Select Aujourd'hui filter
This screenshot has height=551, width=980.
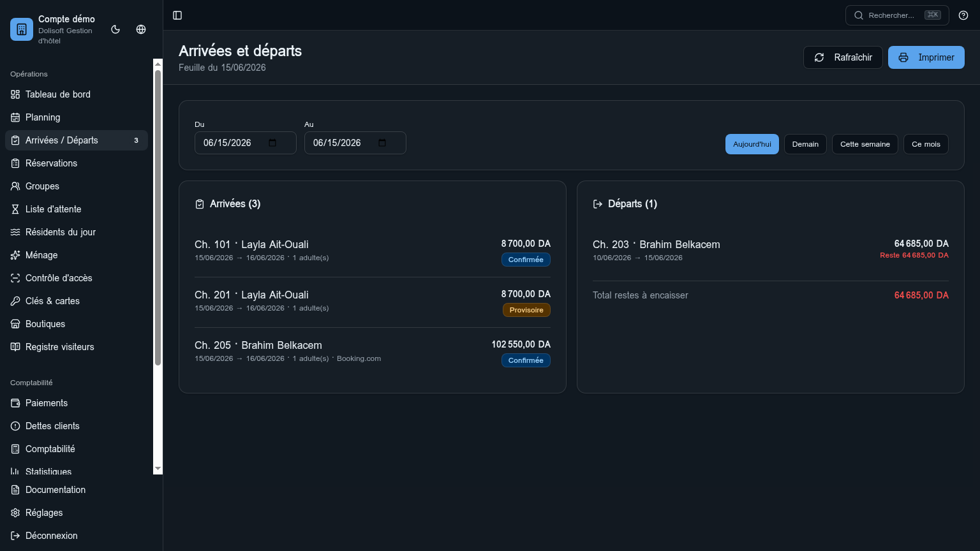[752, 144]
